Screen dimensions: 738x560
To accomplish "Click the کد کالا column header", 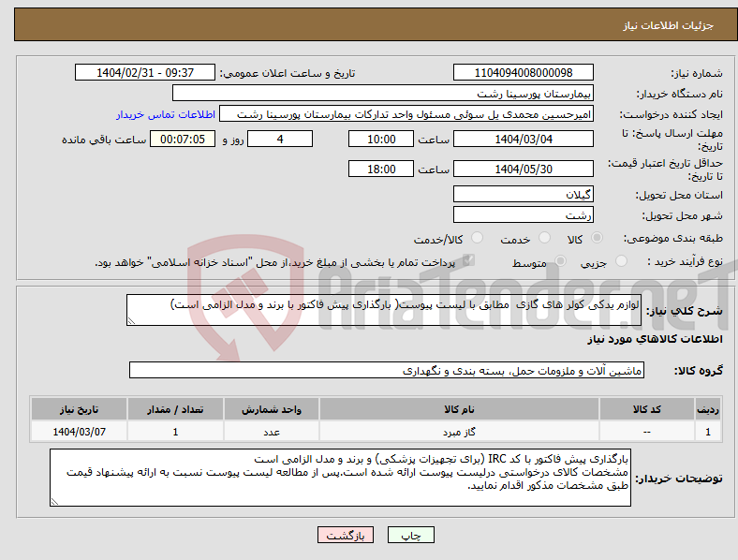I will 647,409.
